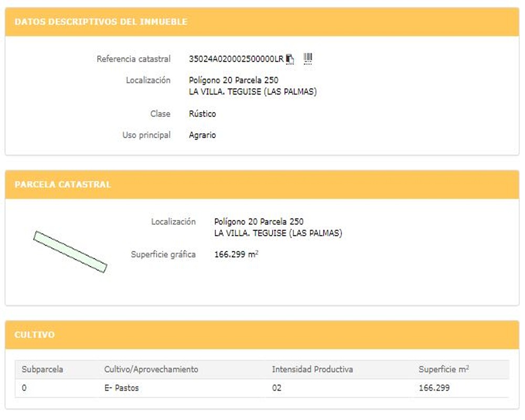This screenshot has width=525, height=420.
Task: Select the reference number 35024A020002500000LR
Action: point(236,59)
